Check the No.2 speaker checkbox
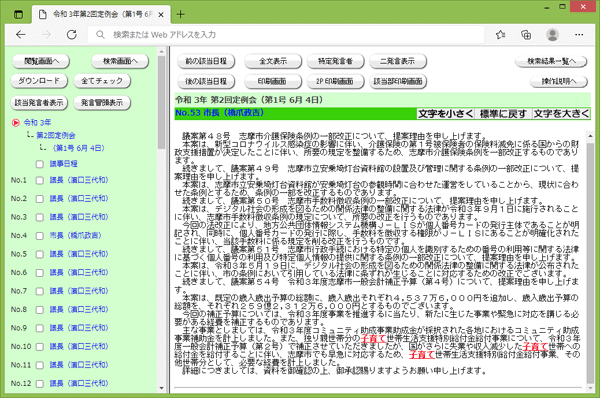This screenshot has height=398, width=600. coord(39,199)
